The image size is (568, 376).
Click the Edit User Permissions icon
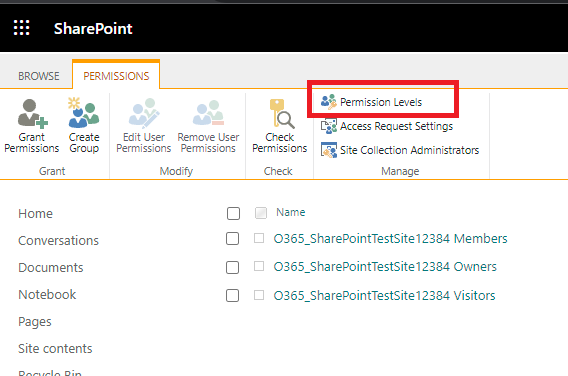144,113
